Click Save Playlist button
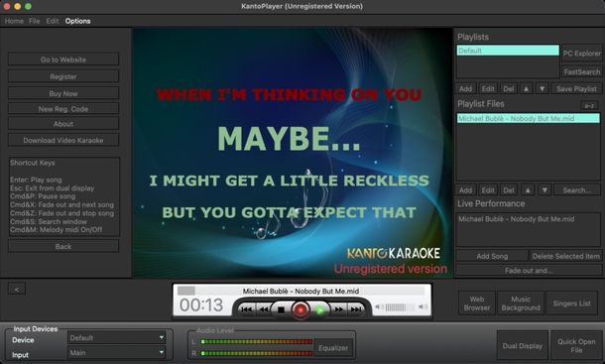This screenshot has height=364, width=605. (576, 89)
